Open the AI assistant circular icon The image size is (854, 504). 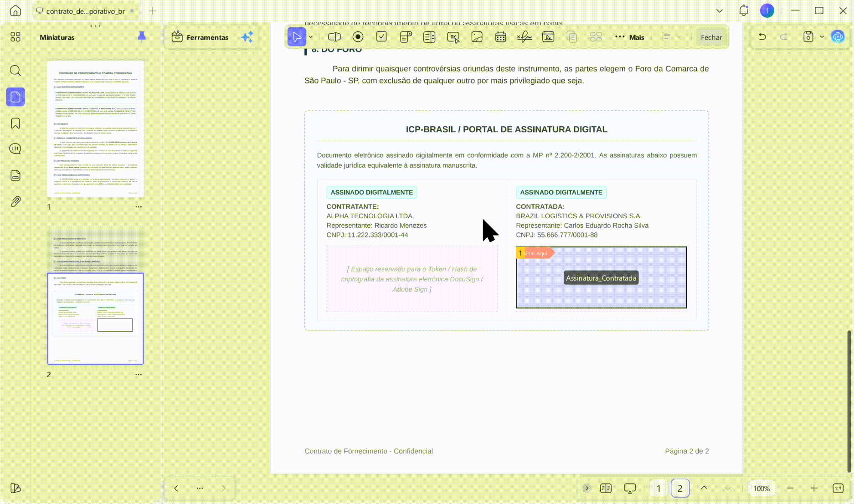[x=838, y=37]
